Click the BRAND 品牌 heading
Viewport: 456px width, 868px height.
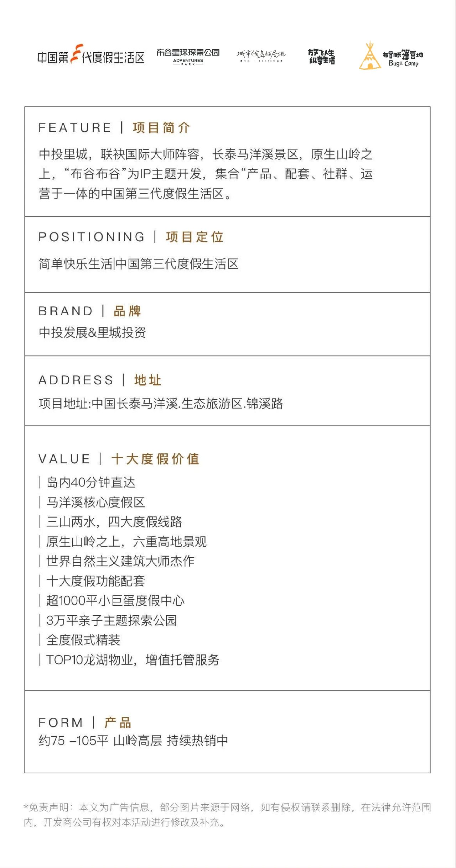click(x=90, y=311)
